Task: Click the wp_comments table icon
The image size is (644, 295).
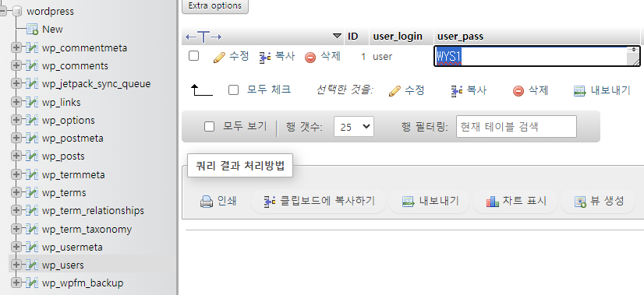Action: tap(32, 65)
